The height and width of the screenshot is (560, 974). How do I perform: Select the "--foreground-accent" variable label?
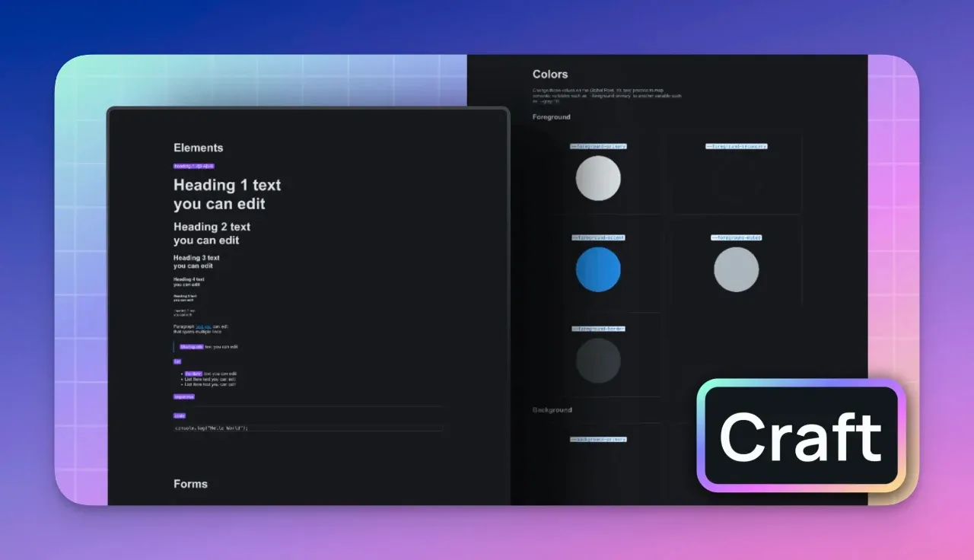pos(598,237)
